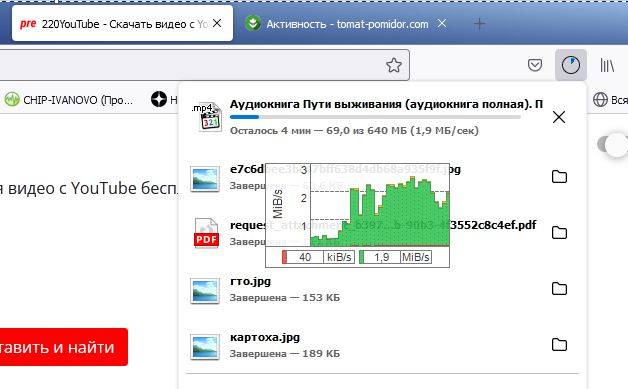Viewport: 628px width, 389px height.
Task: Open folder containing картоха.jpg
Action: (559, 345)
